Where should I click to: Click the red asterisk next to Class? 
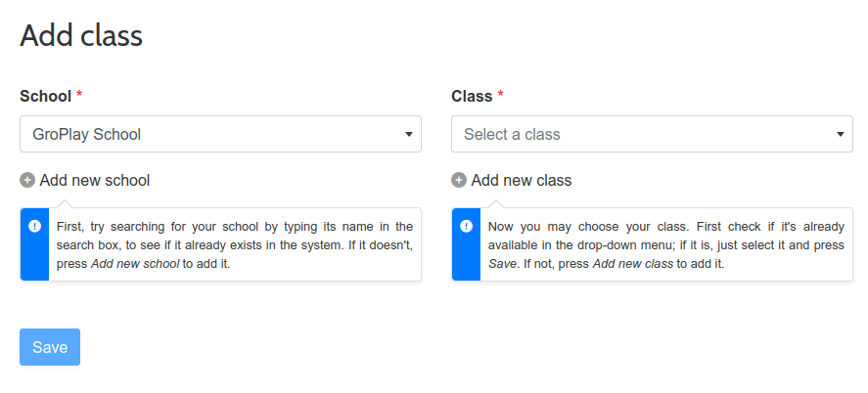tap(500, 95)
